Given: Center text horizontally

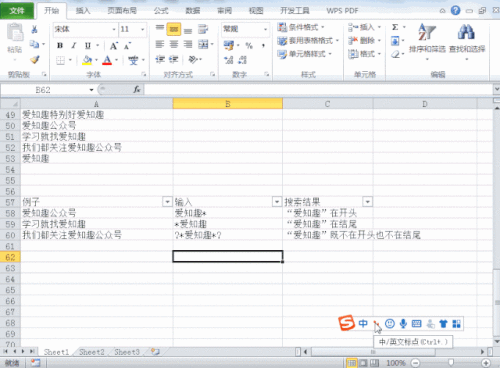Looking at the screenshot, I should (x=174, y=44).
